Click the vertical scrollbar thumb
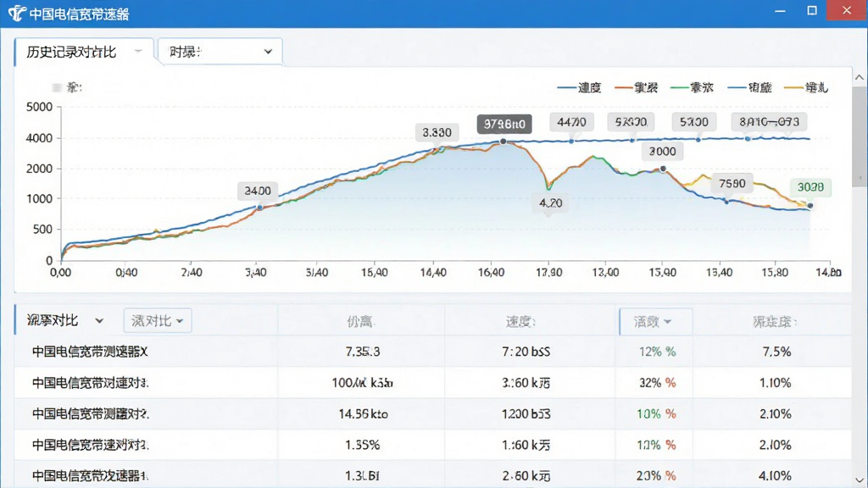Image resolution: width=868 pixels, height=488 pixels. click(x=860, y=136)
